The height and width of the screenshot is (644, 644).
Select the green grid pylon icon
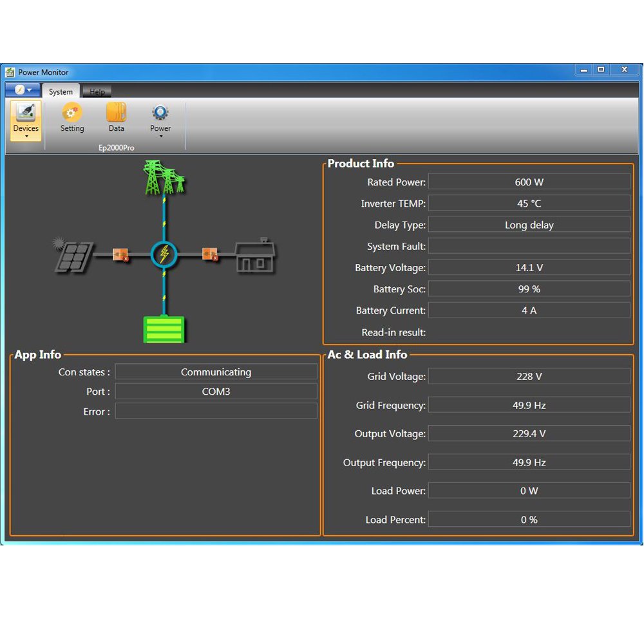pyautogui.click(x=164, y=178)
